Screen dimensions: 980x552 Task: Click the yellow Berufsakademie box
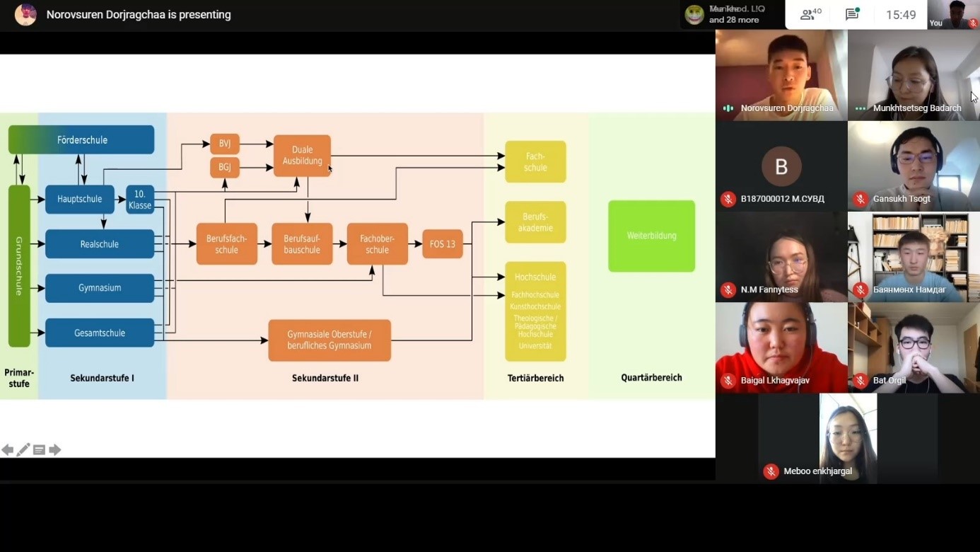pyautogui.click(x=535, y=222)
